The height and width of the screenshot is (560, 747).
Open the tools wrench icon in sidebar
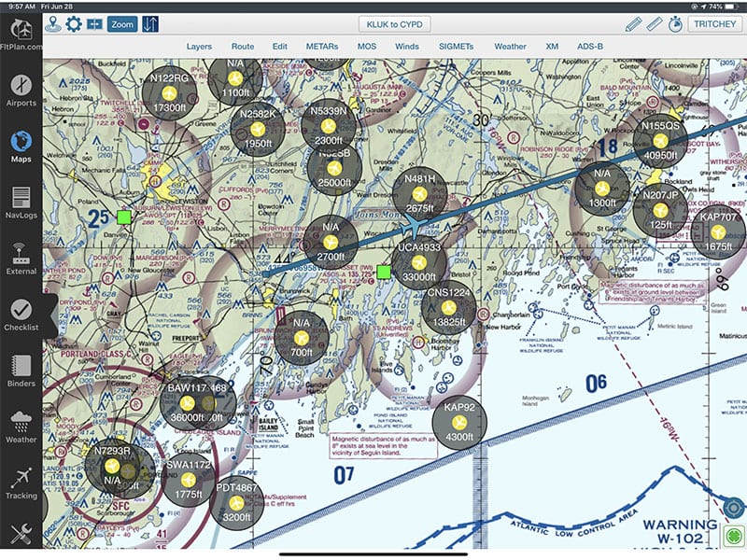(x=21, y=534)
